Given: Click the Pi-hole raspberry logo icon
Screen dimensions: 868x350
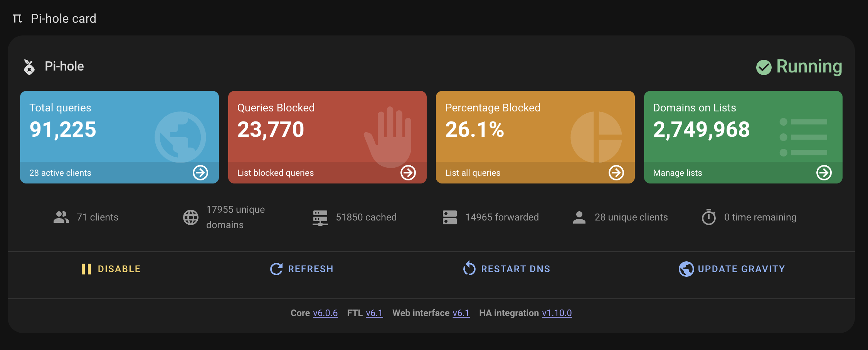Looking at the screenshot, I should point(29,67).
